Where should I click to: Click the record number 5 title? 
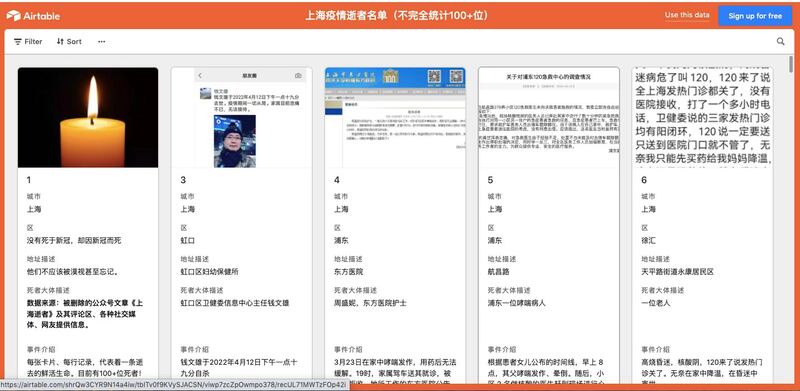pos(490,180)
